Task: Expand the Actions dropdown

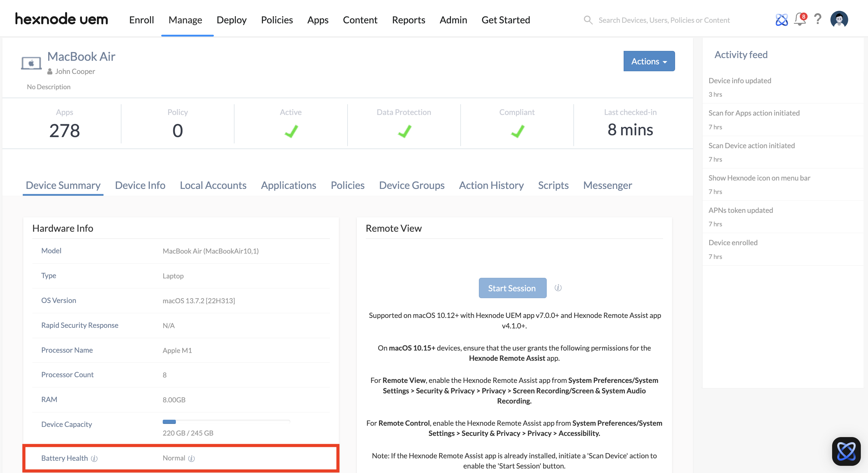Action: 649,61
